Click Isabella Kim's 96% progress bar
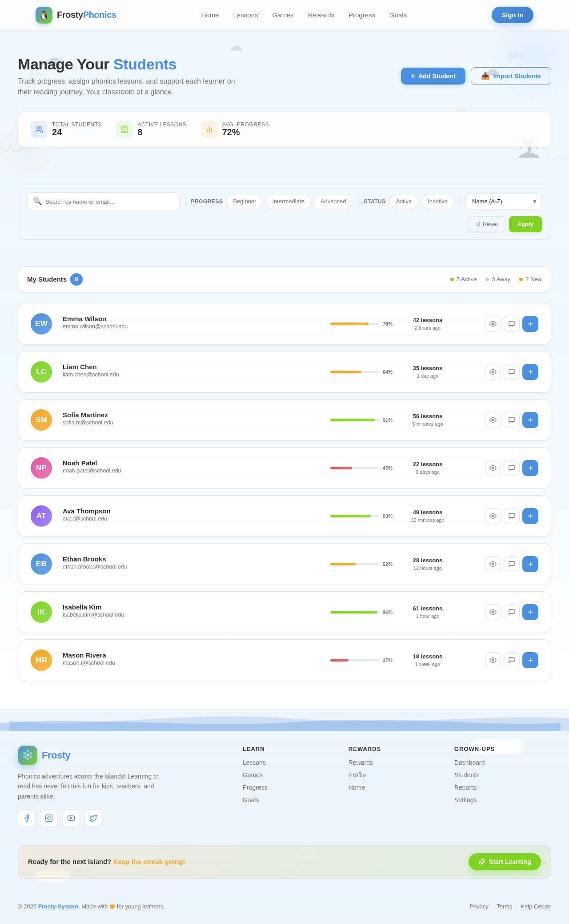This screenshot has height=924, width=569. [x=354, y=612]
